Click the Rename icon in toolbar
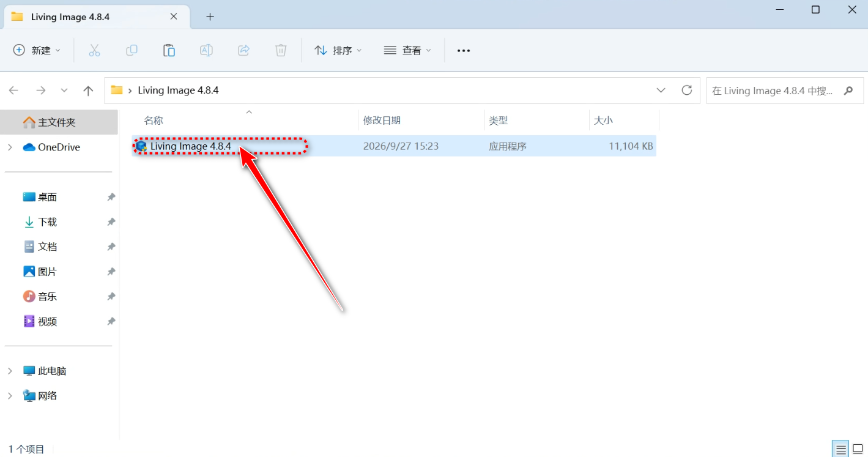The width and height of the screenshot is (868, 457). (x=206, y=50)
